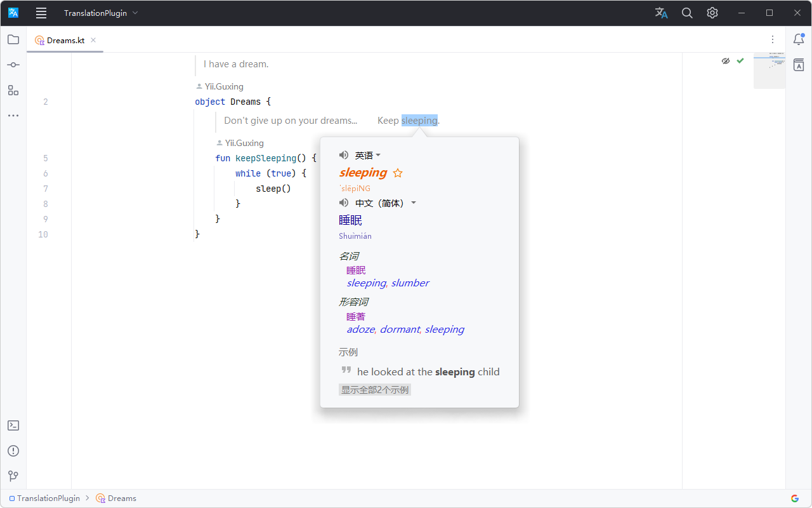Play English pronunciation with the speaker icon
Viewport: 812px width, 508px height.
pos(343,154)
